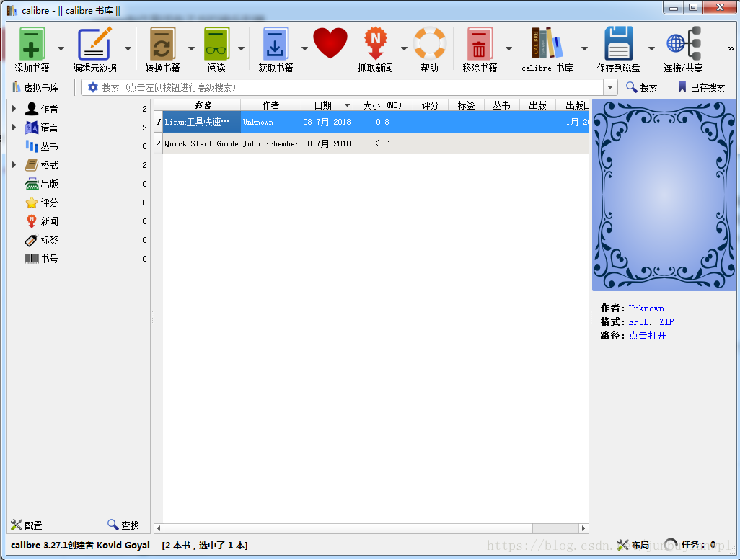
Task: Click the Search (搜索) magnifier button
Action: click(x=641, y=87)
